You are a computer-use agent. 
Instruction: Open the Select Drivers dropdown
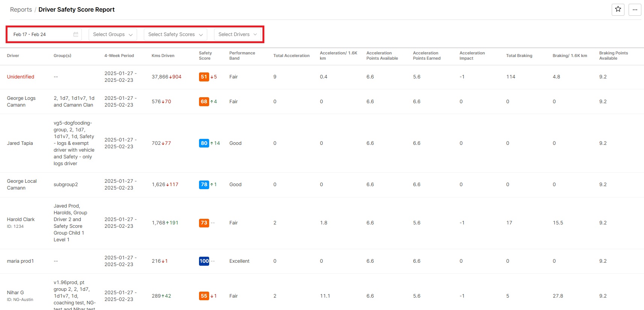(237, 35)
